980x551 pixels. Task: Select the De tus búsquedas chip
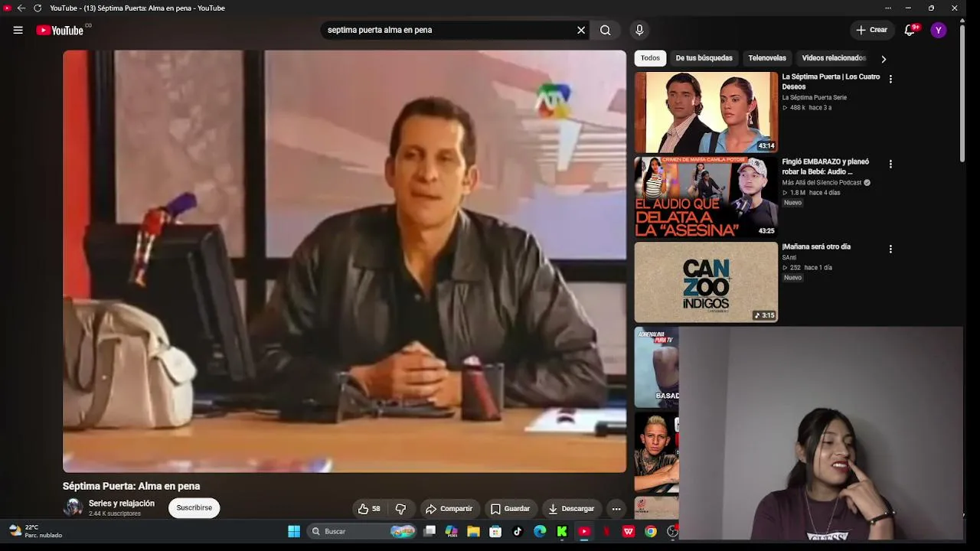pyautogui.click(x=704, y=58)
